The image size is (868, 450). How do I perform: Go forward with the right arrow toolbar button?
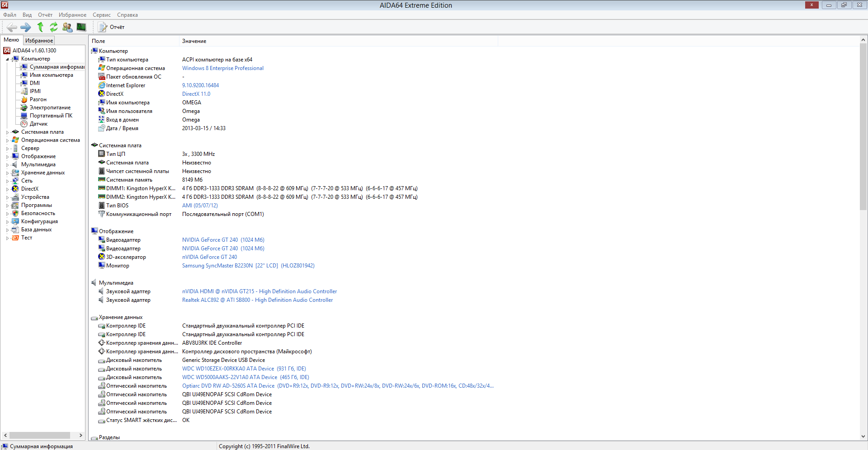pos(26,27)
